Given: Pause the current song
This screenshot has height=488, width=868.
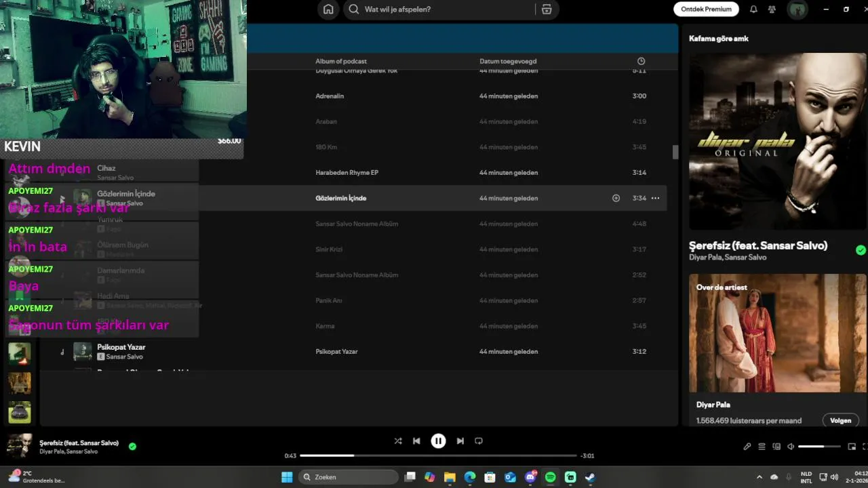Looking at the screenshot, I should tap(438, 441).
